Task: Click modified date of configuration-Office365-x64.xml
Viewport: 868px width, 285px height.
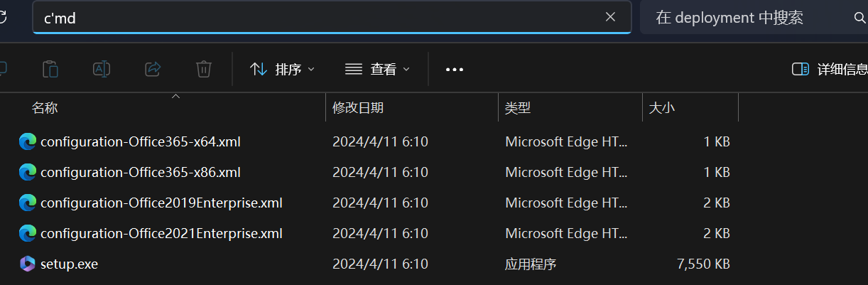Action: 380,141
